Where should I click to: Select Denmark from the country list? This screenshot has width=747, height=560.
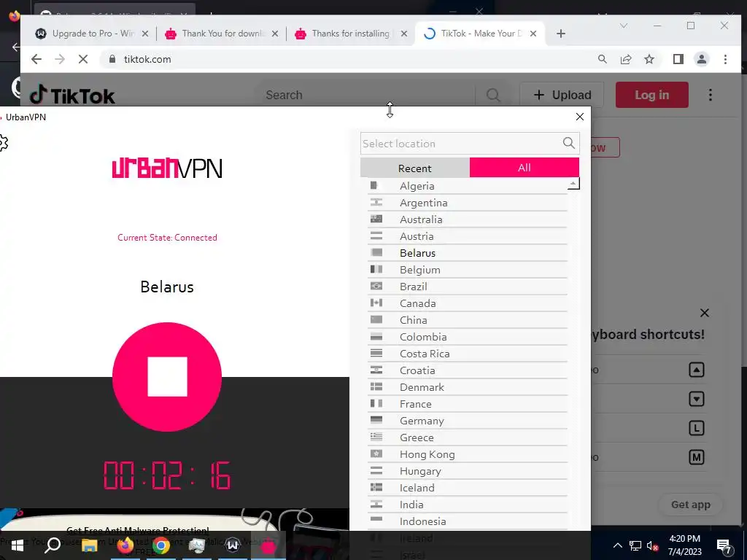[x=468, y=387]
